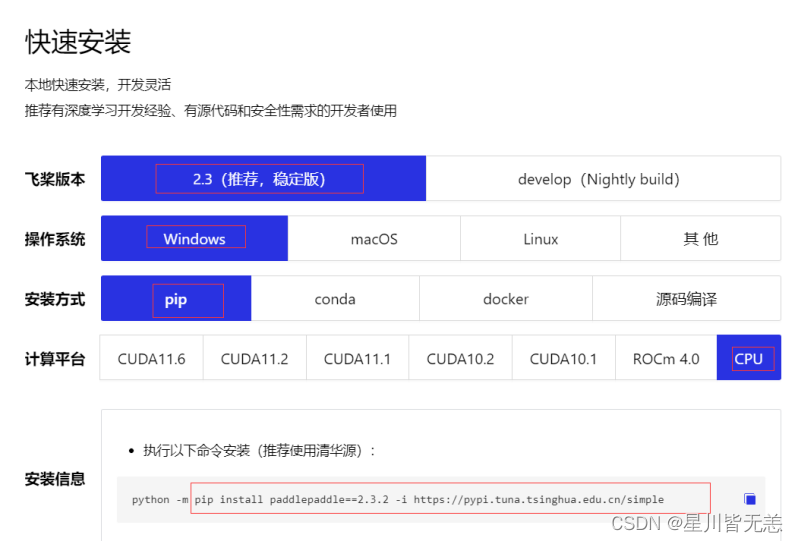
Task: Select CUDA11.6 compute platform
Action: click(x=152, y=358)
